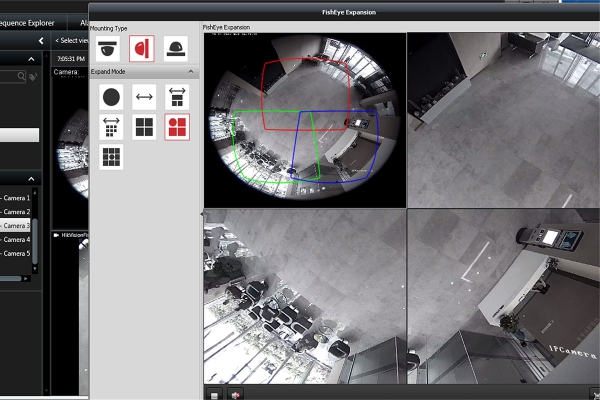This screenshot has height=400, width=600.
Task: Select the desktop mounting type icon
Action: pyautogui.click(x=176, y=49)
